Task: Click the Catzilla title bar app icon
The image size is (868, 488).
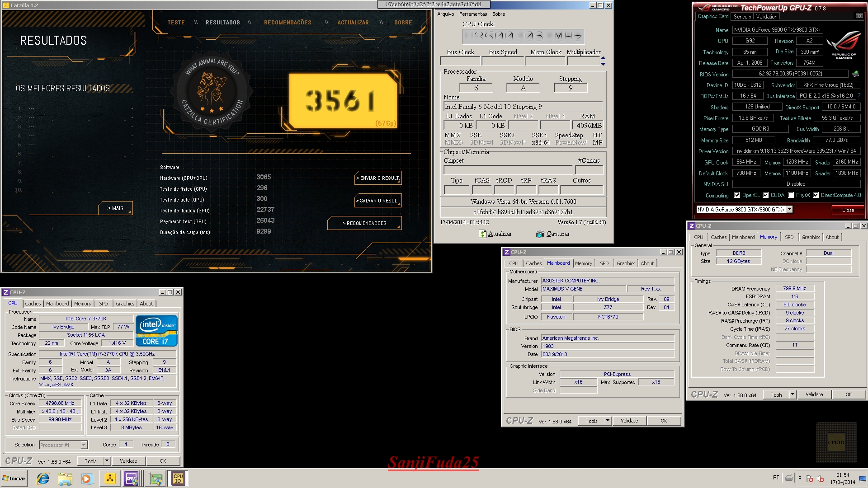Action: coord(6,5)
